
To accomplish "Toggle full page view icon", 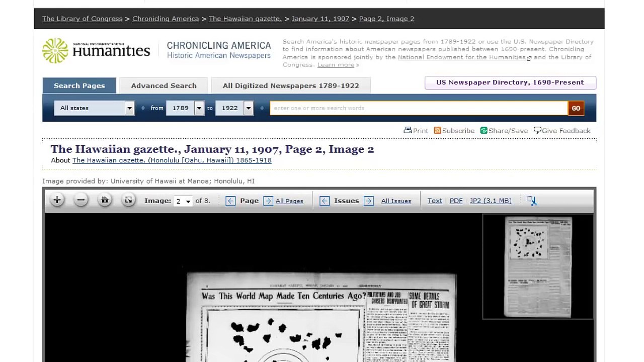I will [x=128, y=200].
